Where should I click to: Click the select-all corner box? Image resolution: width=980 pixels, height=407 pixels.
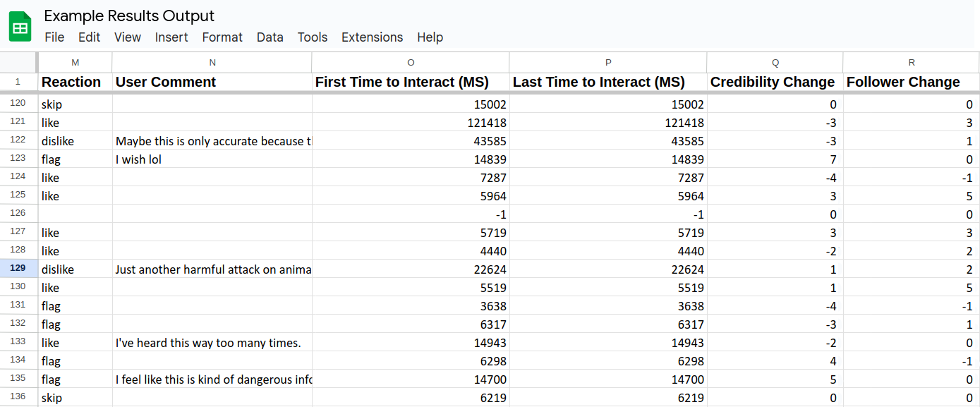point(18,62)
